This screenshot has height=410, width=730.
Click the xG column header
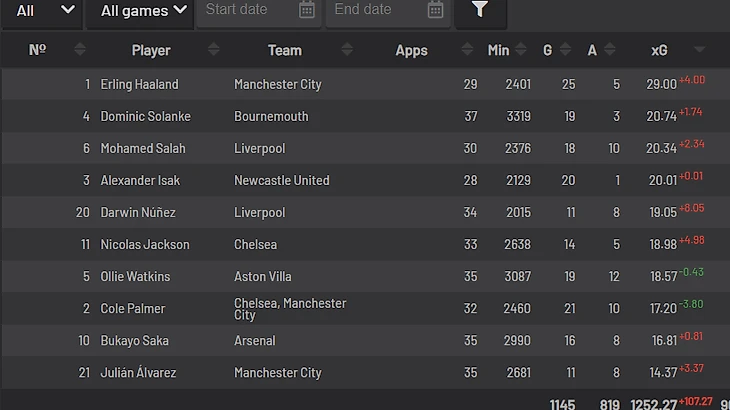pyautogui.click(x=659, y=51)
